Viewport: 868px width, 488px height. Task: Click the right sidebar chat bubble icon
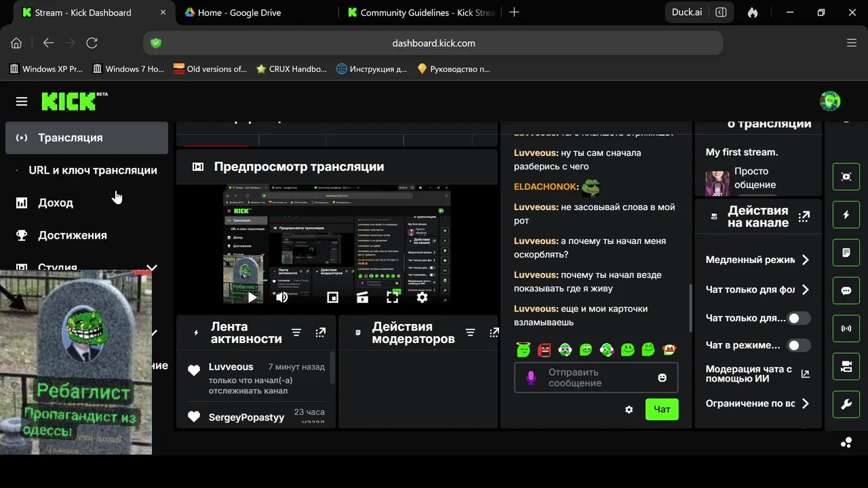pos(846,291)
